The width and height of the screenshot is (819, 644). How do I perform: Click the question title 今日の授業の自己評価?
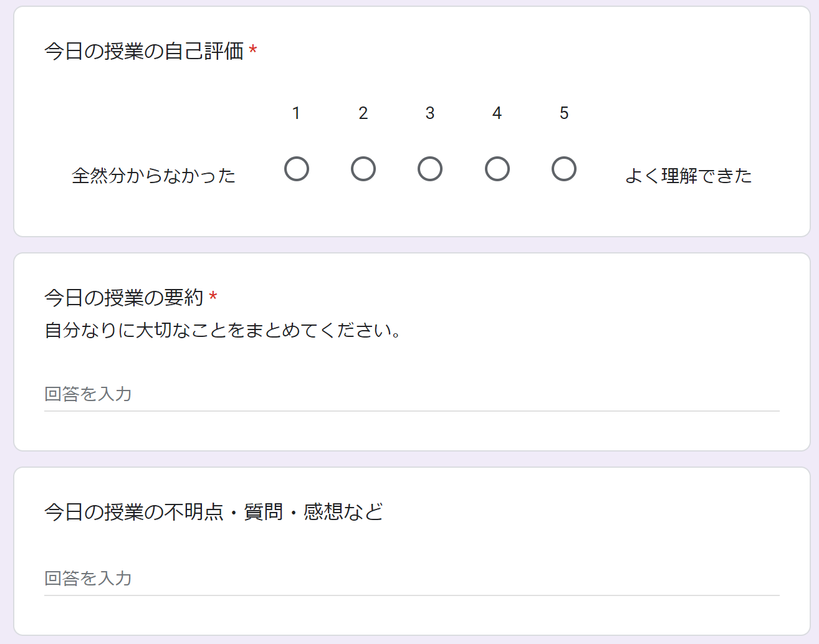click(144, 51)
